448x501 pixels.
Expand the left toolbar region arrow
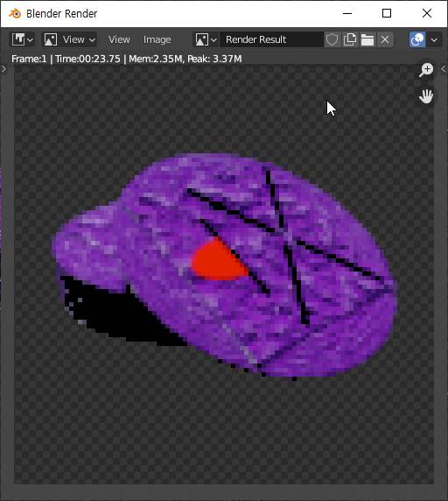click(3, 68)
